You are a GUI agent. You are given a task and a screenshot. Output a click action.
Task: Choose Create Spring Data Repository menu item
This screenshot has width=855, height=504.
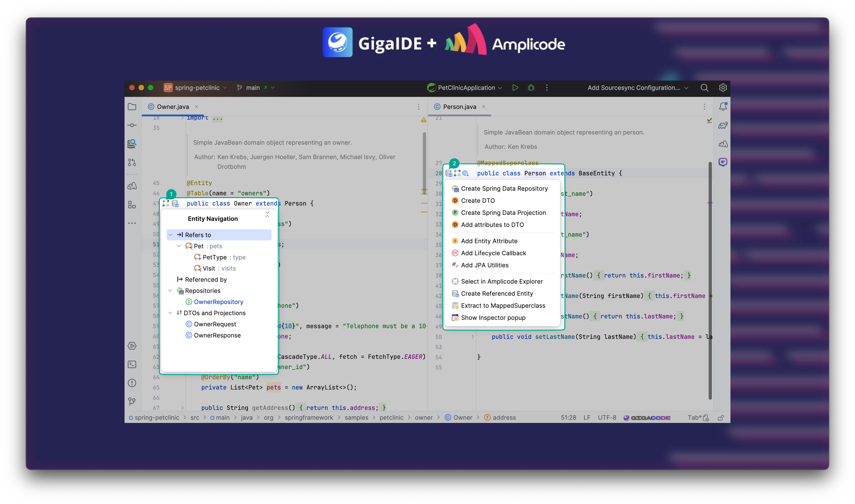point(504,189)
